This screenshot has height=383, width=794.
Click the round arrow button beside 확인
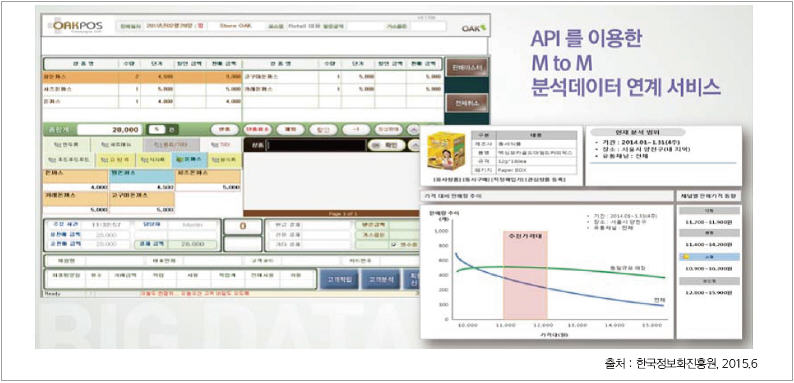coord(413,145)
